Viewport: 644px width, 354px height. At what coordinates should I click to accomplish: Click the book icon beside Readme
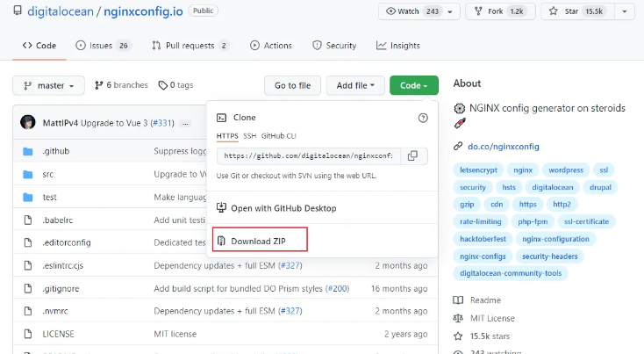pos(458,300)
